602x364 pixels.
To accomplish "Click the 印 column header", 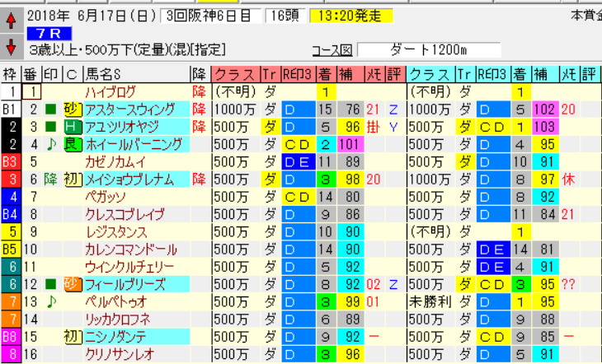I will (51, 74).
